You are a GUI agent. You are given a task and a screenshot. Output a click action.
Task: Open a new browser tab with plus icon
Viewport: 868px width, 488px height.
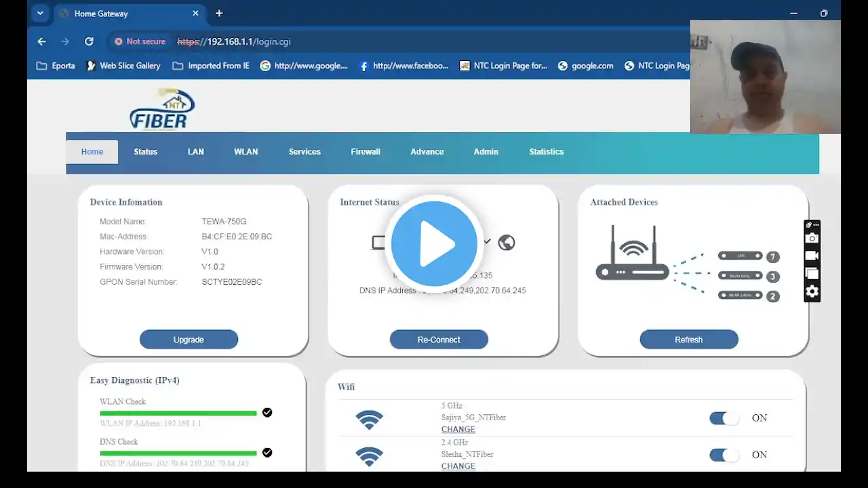coord(219,14)
